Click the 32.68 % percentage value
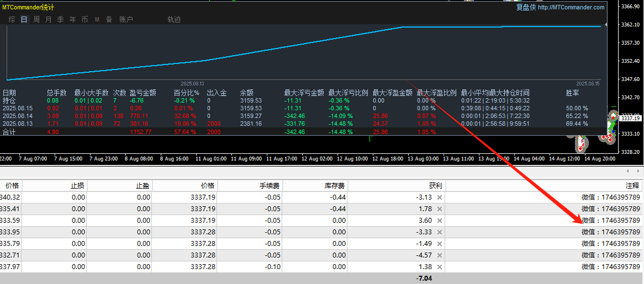Viewport: 644px width, 284px height. point(185,116)
